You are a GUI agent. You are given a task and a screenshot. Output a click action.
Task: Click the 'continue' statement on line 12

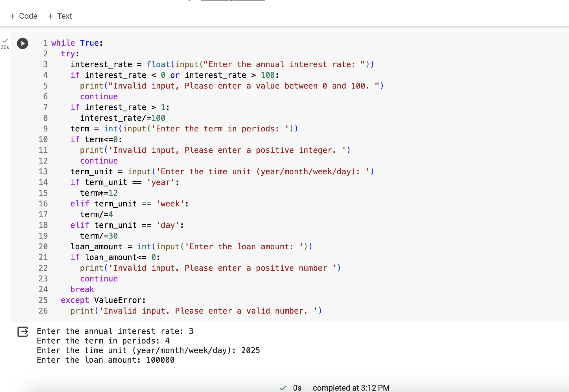pyautogui.click(x=99, y=161)
